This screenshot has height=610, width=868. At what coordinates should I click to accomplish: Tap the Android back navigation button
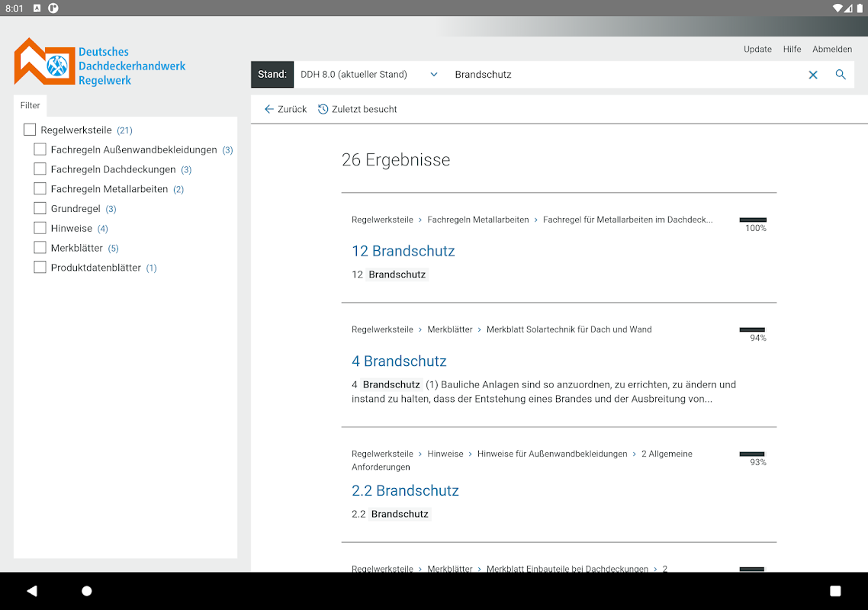coord(32,591)
